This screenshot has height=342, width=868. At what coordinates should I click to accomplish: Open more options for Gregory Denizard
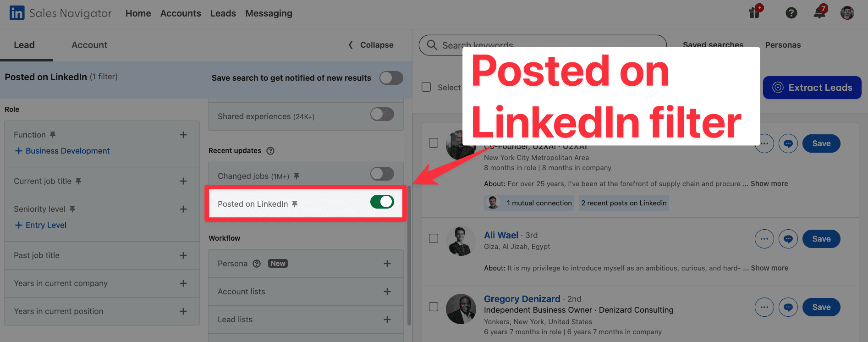coord(764,307)
